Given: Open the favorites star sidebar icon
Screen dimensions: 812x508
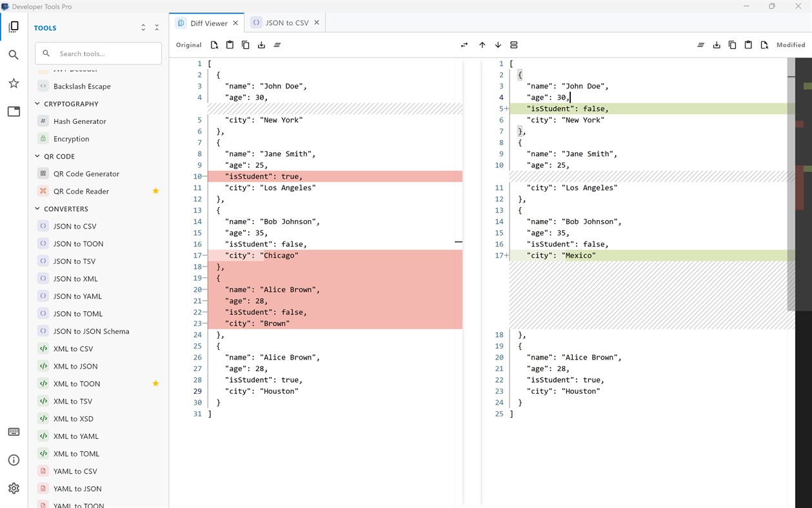Looking at the screenshot, I should pos(14,83).
